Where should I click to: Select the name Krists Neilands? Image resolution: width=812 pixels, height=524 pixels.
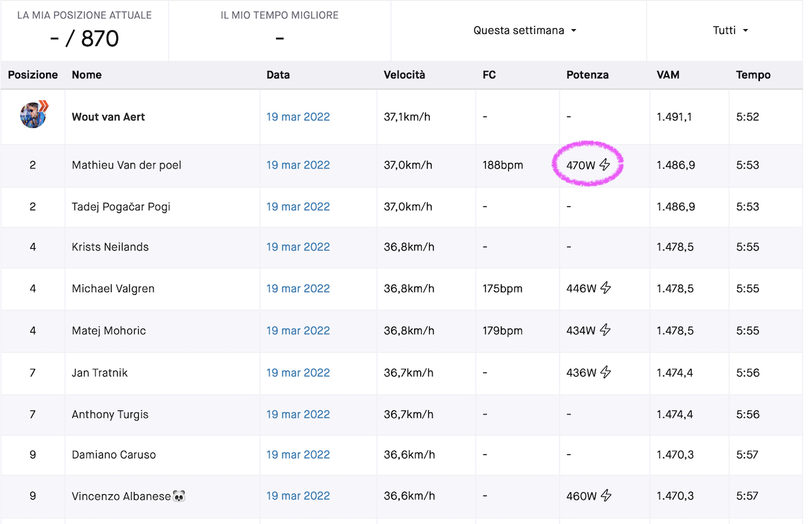tap(110, 247)
